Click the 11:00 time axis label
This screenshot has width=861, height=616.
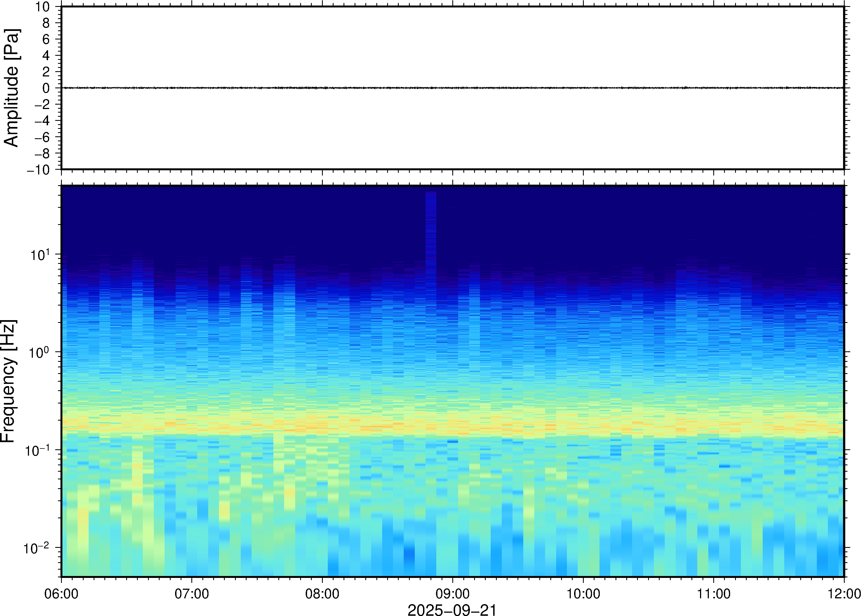[713, 594]
